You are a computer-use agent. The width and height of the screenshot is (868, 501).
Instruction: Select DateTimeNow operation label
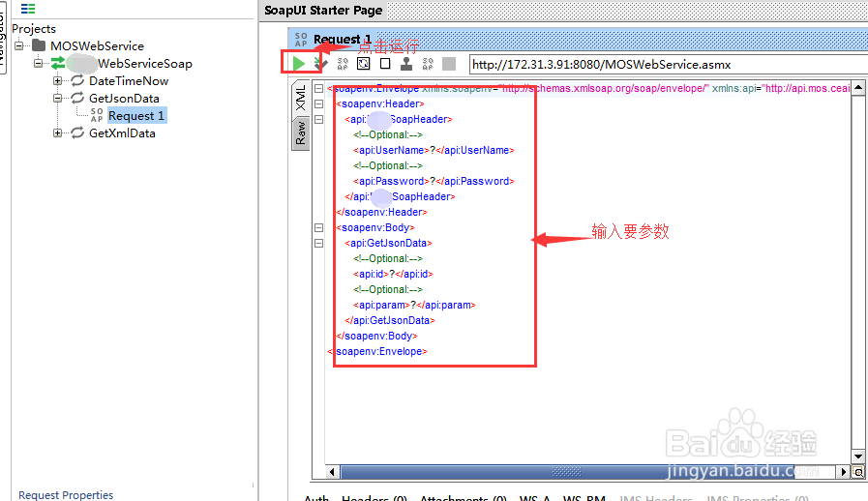click(129, 81)
